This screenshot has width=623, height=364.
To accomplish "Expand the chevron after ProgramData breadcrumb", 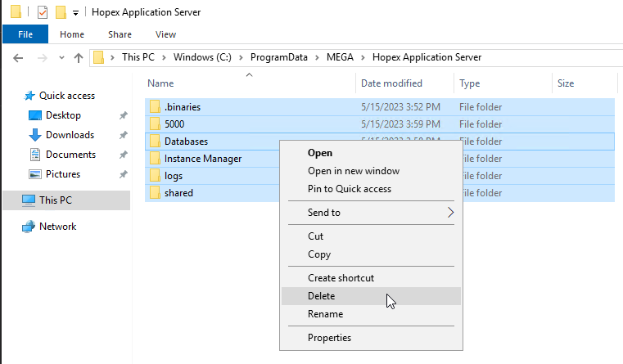I will [317, 57].
